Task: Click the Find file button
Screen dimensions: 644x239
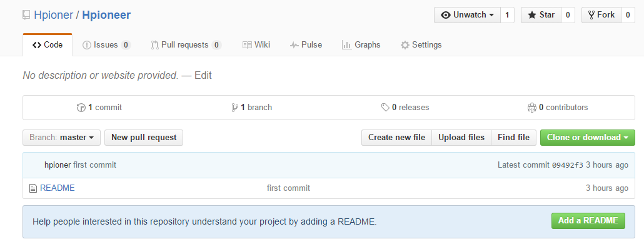Action: pyautogui.click(x=513, y=138)
